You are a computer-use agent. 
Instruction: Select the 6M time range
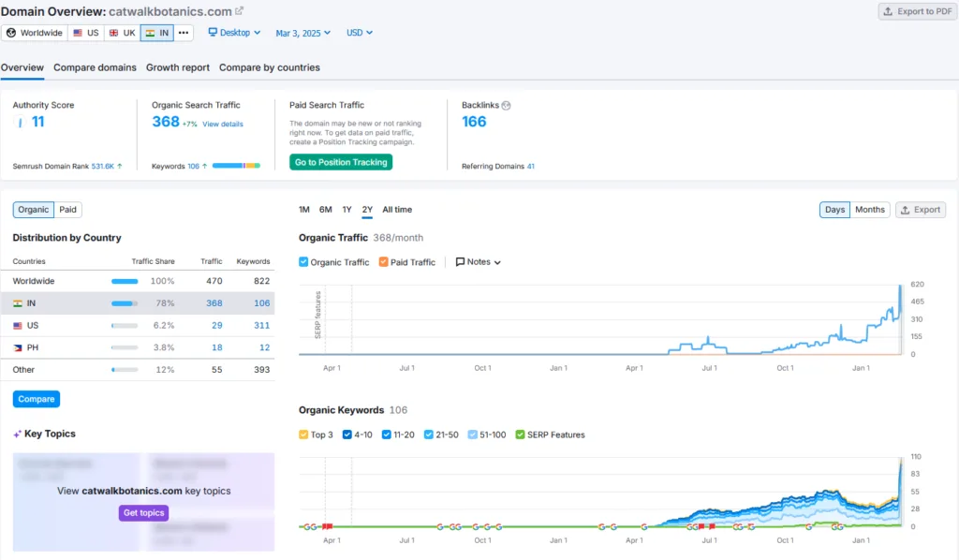pyautogui.click(x=325, y=210)
